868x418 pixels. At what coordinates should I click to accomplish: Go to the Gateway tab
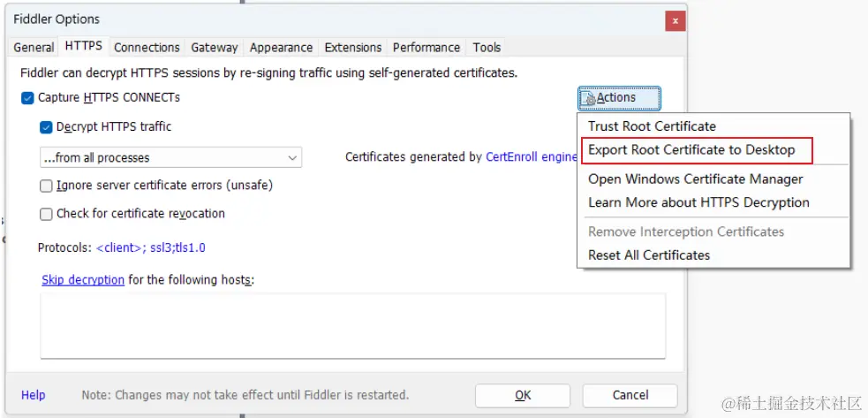click(215, 48)
